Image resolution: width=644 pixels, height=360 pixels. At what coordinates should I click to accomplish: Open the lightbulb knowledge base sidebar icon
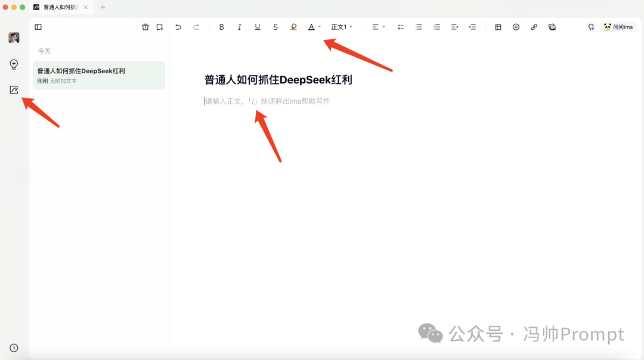[x=14, y=64]
